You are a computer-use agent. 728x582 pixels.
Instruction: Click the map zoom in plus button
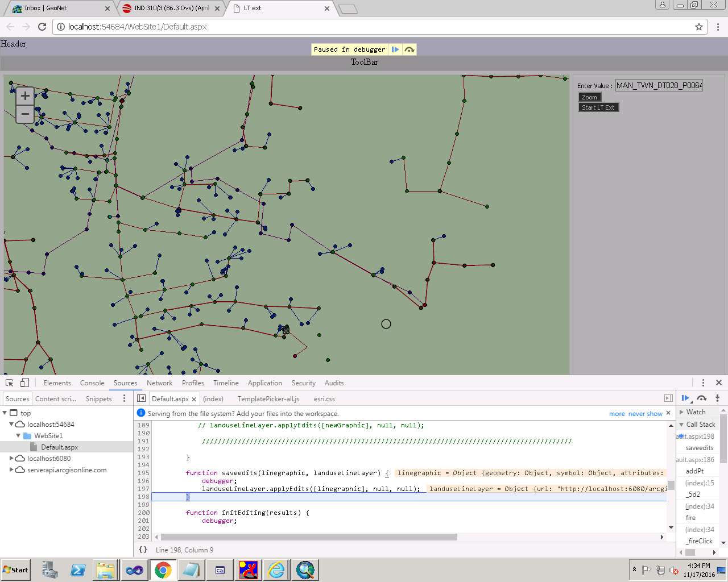pyautogui.click(x=25, y=96)
